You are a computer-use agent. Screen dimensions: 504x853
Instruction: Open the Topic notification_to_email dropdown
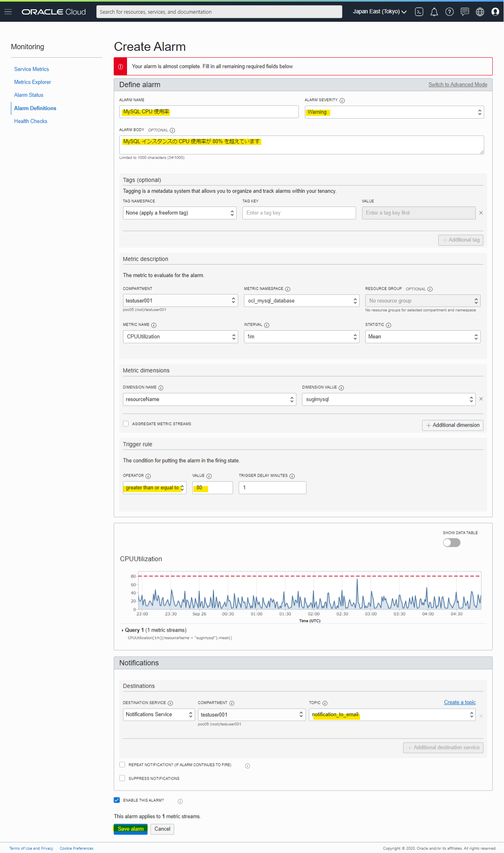tap(392, 714)
